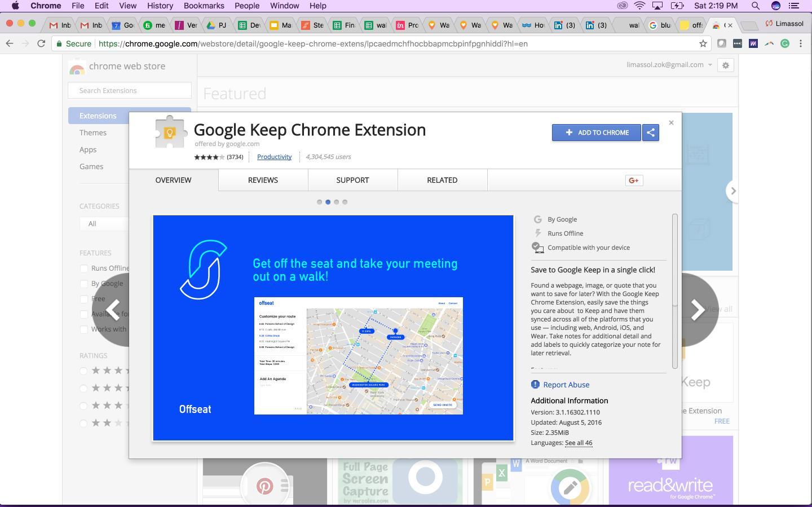
Task: Click 'See all 46' languages link
Action: 579,443
